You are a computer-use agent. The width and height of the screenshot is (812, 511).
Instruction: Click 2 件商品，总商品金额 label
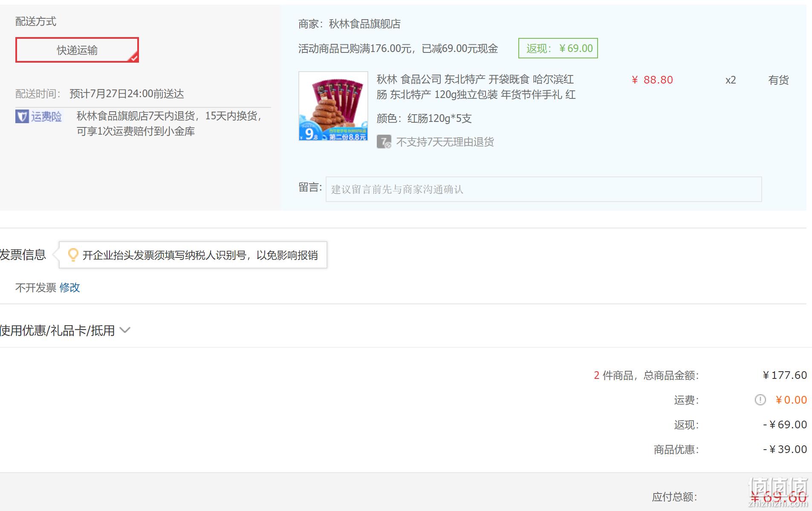point(646,375)
